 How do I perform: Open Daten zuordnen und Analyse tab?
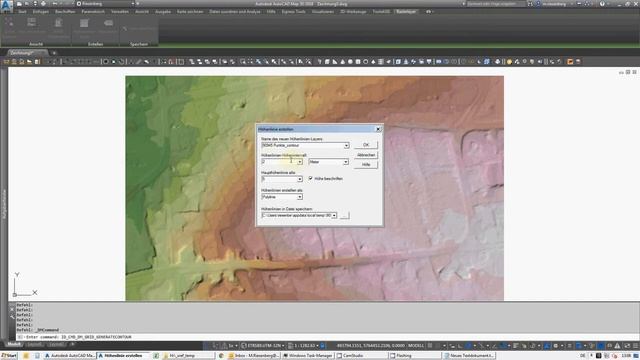(235, 11)
